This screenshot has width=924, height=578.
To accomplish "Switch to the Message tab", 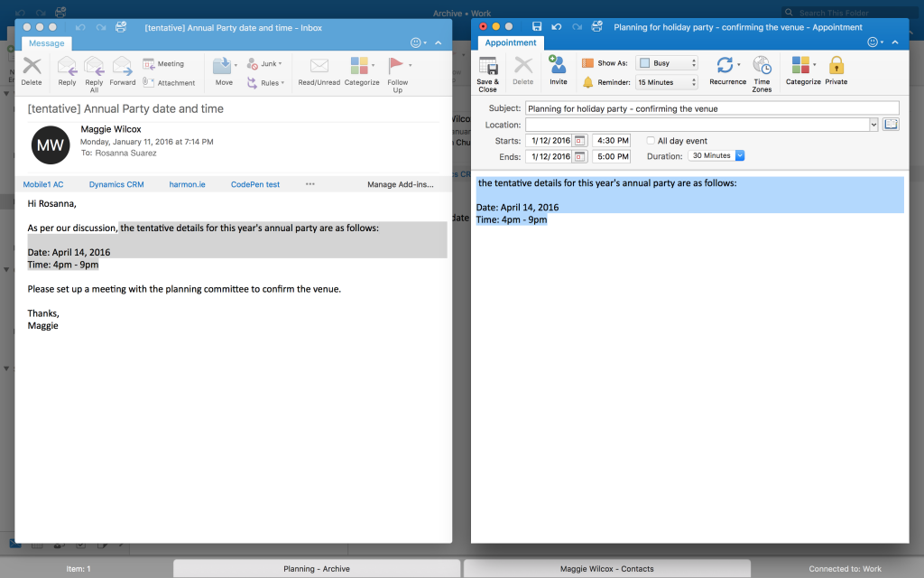I will (46, 42).
